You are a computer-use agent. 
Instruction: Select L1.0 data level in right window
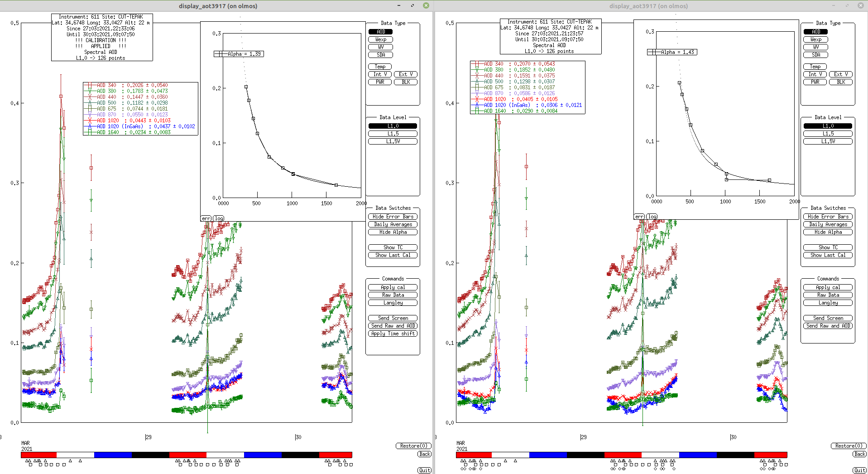tap(828, 126)
